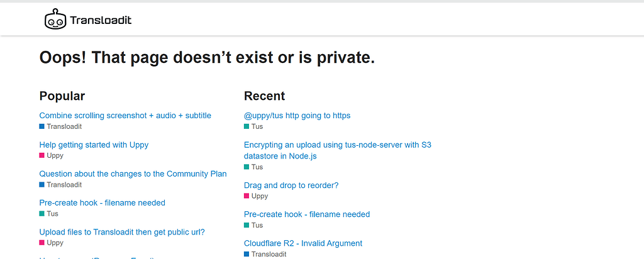Click Transloadit category badge under Combine scrolling screenshot
The height and width of the screenshot is (259, 644).
point(60,126)
